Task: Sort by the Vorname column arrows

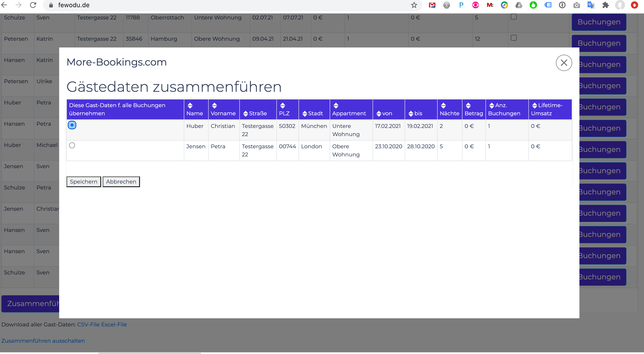Action: (x=214, y=105)
